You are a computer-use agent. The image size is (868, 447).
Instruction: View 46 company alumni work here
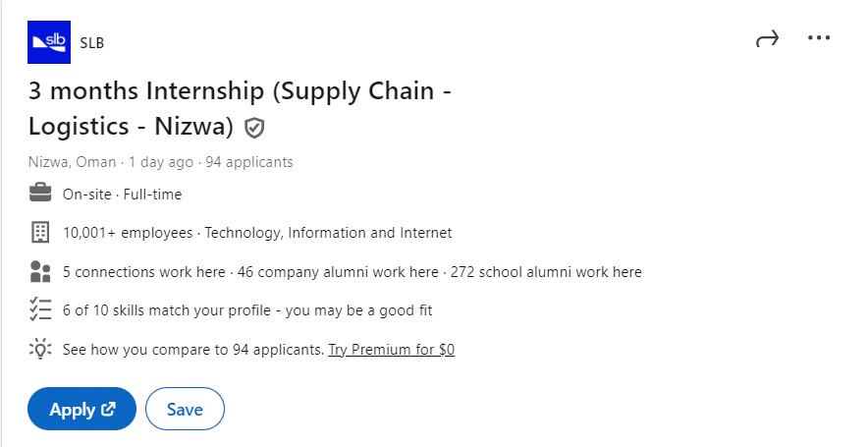[338, 272]
